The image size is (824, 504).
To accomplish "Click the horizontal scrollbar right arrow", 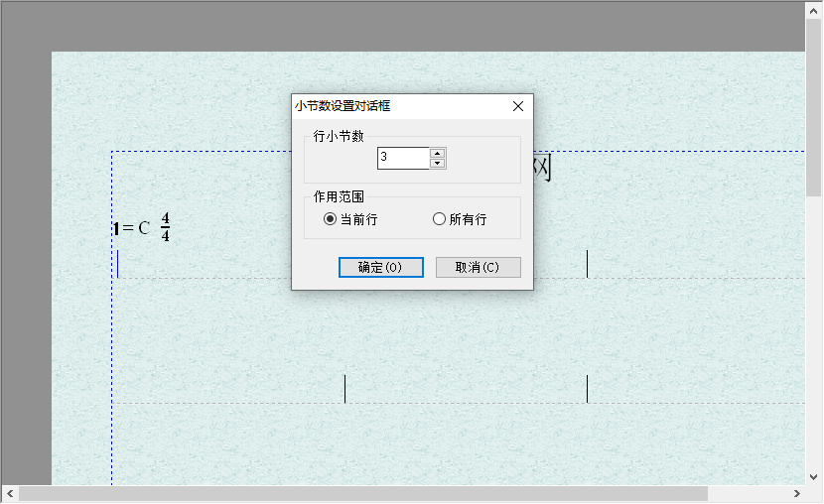I will [x=797, y=493].
